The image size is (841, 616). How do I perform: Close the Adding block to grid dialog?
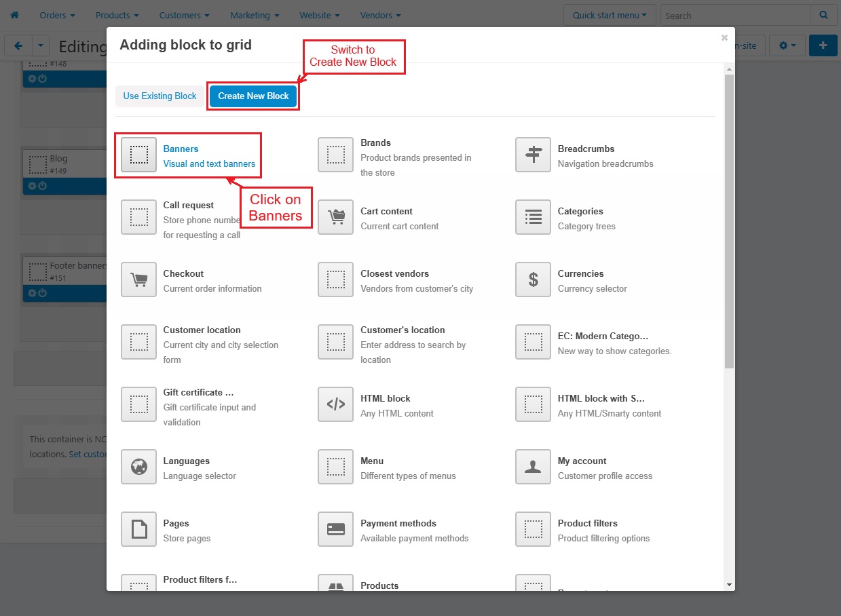pyautogui.click(x=724, y=38)
